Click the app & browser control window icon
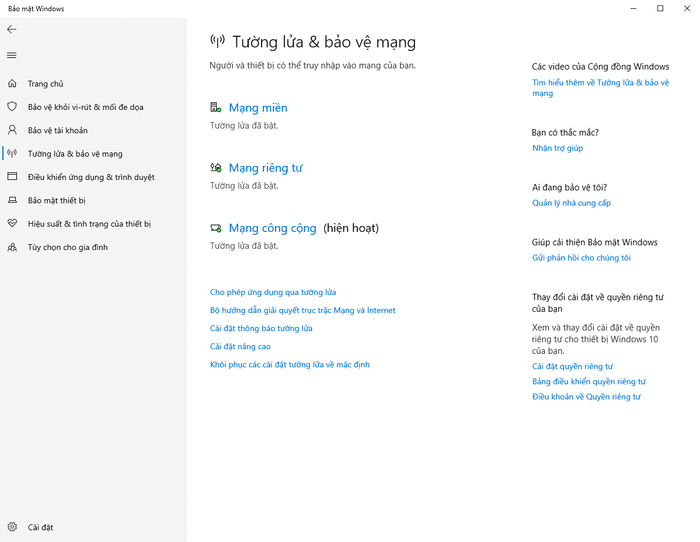Image resolution: width=700 pixels, height=542 pixels. pyautogui.click(x=12, y=177)
